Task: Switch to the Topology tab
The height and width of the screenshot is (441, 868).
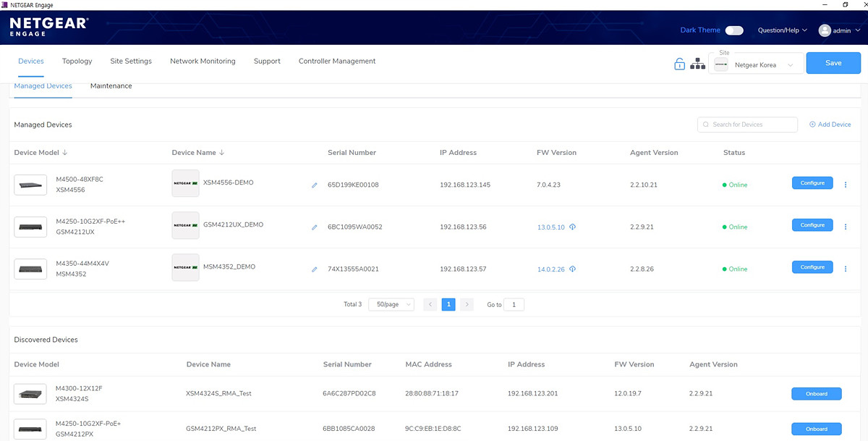Action: [x=77, y=62]
